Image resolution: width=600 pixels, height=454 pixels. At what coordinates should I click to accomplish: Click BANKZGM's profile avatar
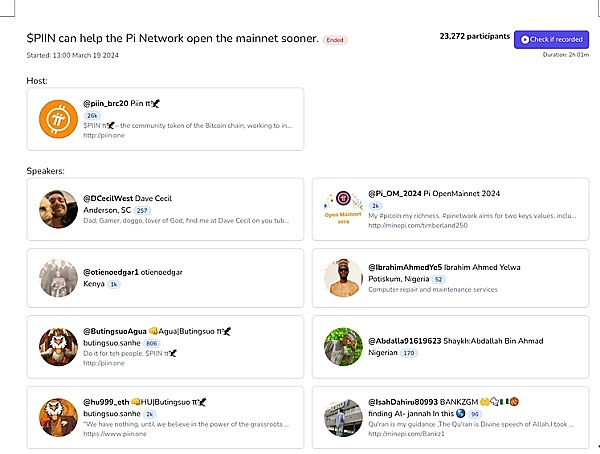[343, 415]
